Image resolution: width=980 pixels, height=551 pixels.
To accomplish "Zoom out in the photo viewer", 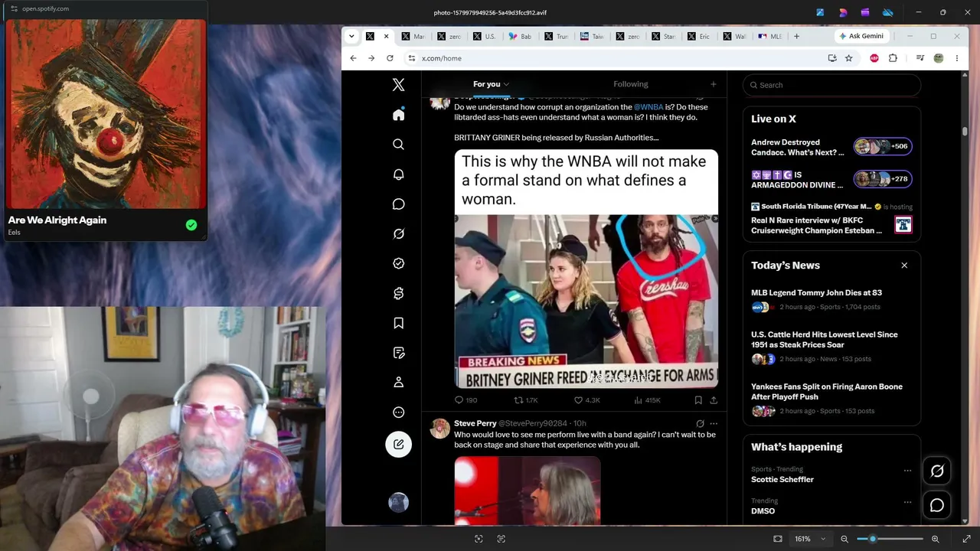I will coord(844,539).
